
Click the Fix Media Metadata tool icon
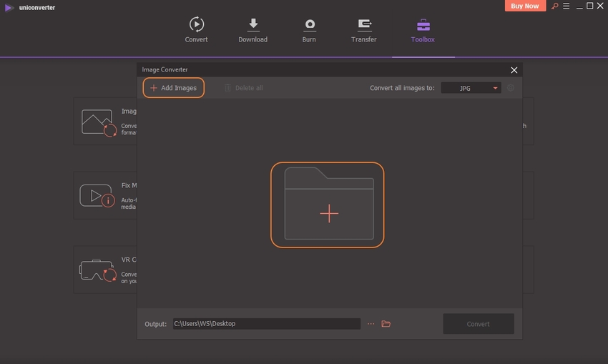click(98, 195)
